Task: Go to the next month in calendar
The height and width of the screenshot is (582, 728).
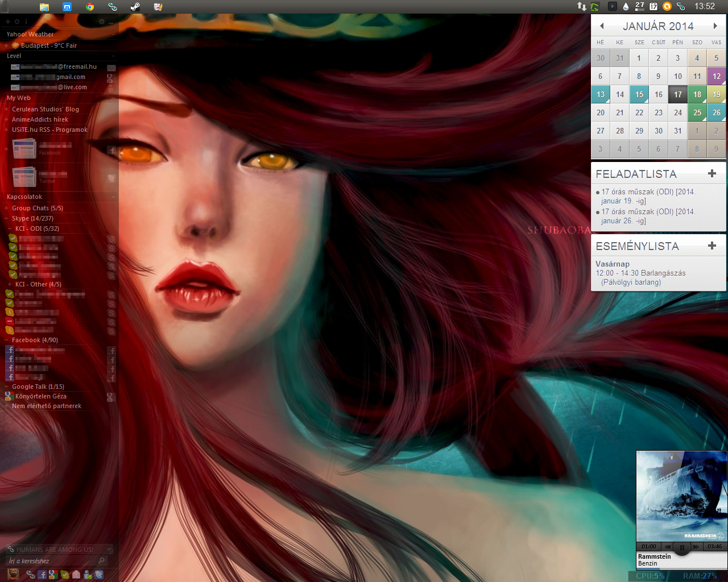Action: point(715,26)
